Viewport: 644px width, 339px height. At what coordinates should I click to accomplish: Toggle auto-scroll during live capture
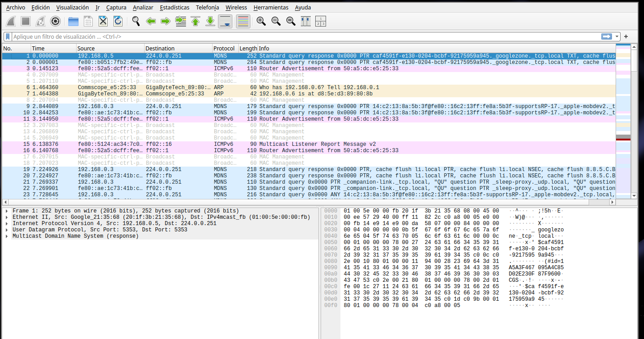coord(225,21)
